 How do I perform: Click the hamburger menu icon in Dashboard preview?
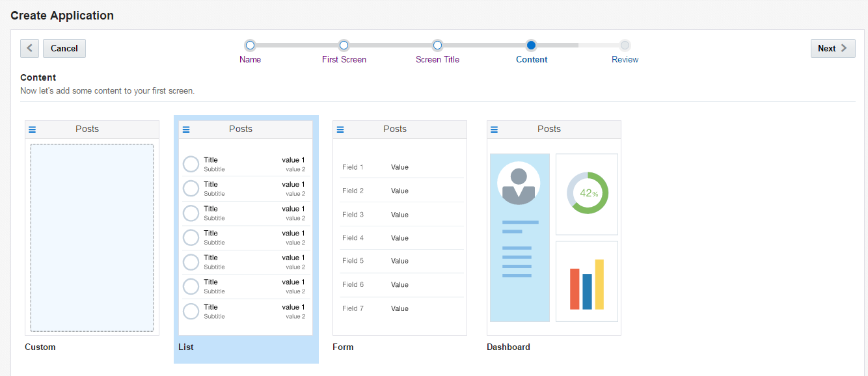pos(494,129)
